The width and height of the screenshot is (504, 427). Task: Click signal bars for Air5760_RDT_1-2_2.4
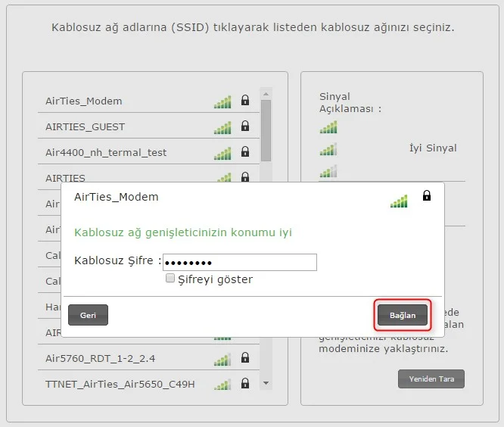coord(222,360)
